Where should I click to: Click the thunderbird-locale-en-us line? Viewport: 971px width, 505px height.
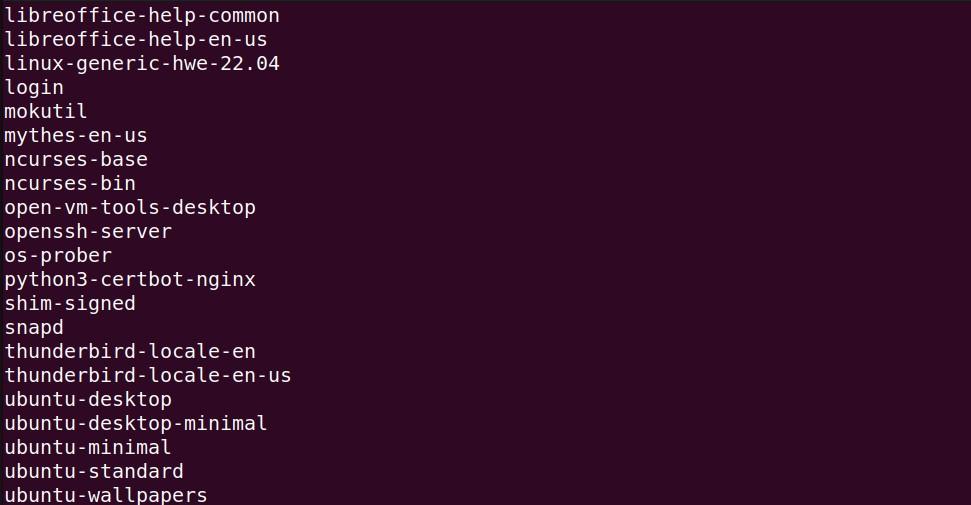point(148,376)
